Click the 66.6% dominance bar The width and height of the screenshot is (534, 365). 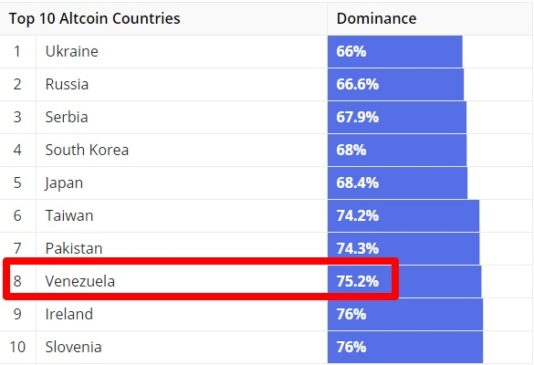point(396,84)
